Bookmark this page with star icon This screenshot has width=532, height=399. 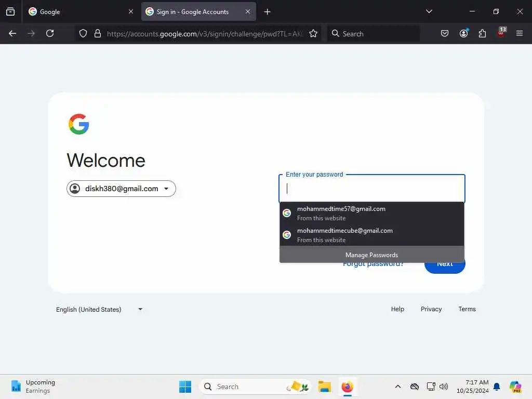(x=313, y=33)
